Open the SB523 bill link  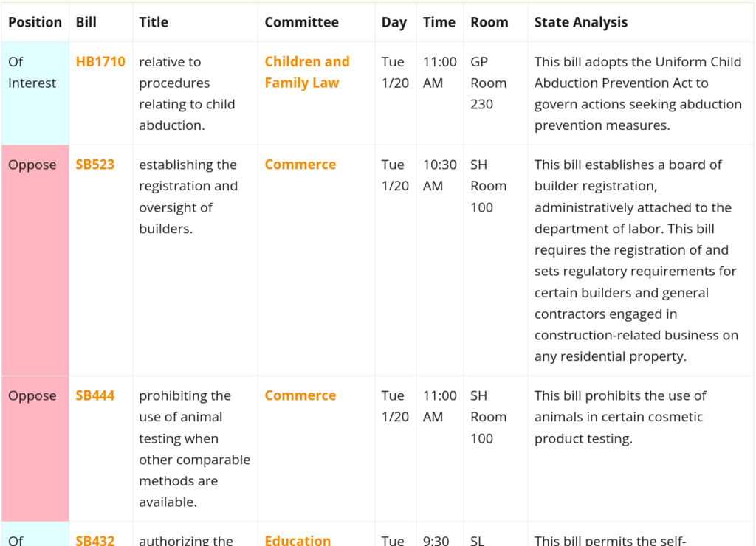tap(95, 165)
